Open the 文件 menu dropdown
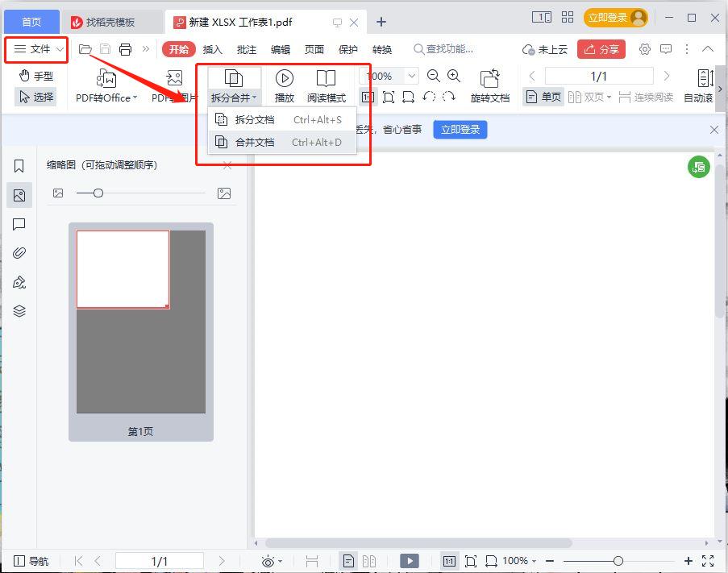This screenshot has height=573, width=728. [x=36, y=49]
